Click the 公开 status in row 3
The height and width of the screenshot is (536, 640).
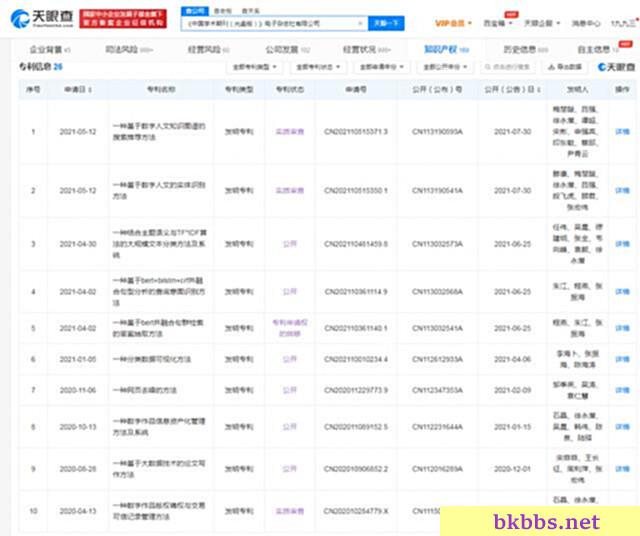coord(290,244)
